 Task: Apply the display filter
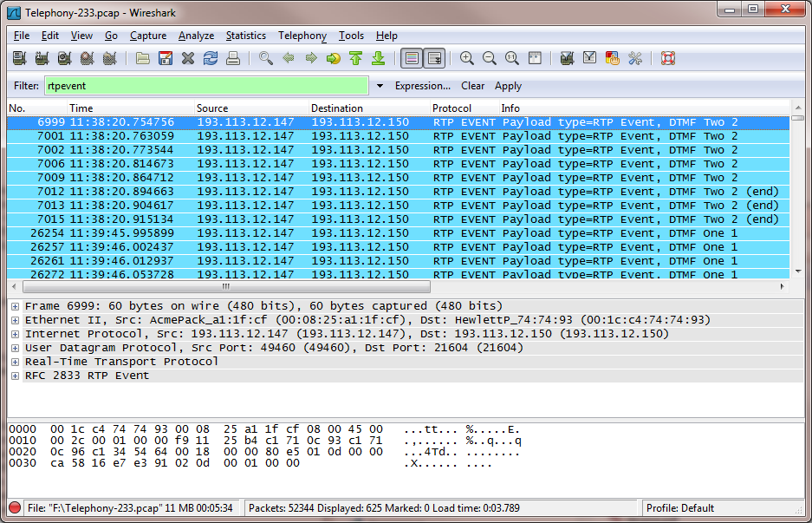coord(508,86)
